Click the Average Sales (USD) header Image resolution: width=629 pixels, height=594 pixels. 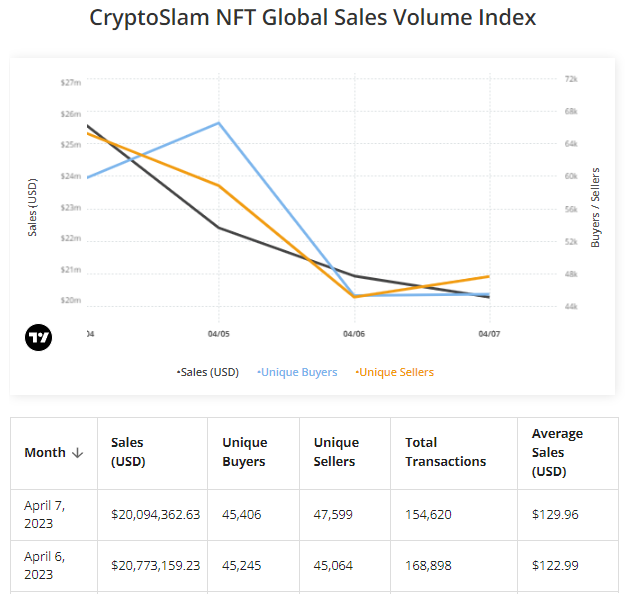coord(557,452)
